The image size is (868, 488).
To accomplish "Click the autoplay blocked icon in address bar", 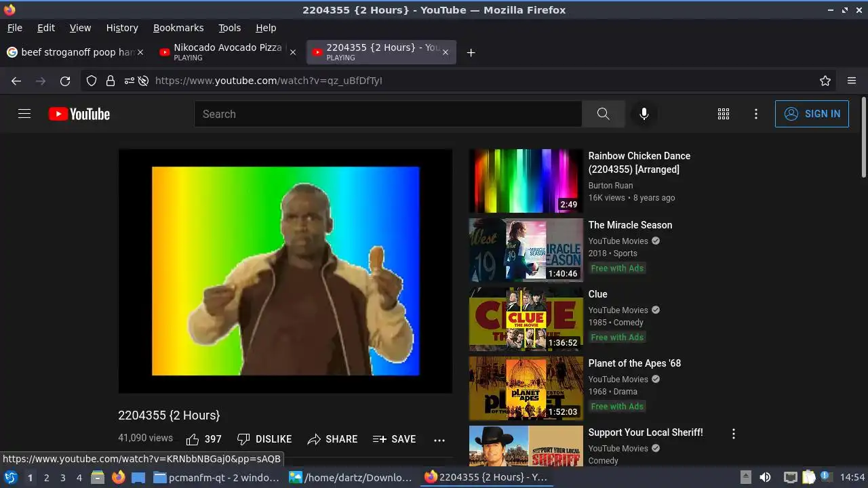I will (x=143, y=81).
